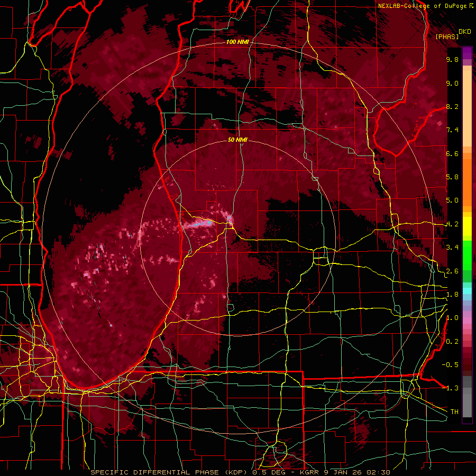The height and width of the screenshot is (476, 476).
Task: Click the 1.0 legend value
Action: pyautogui.click(x=452, y=318)
